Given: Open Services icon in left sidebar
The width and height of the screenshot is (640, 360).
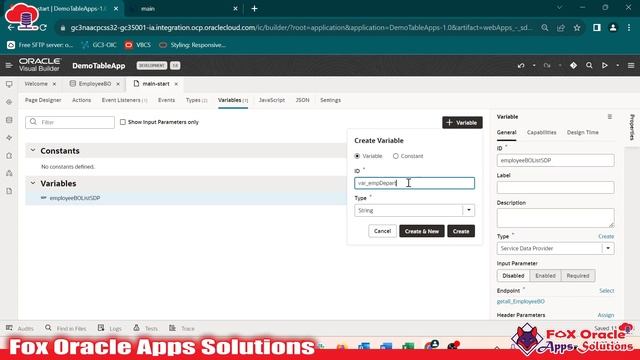Looking at the screenshot, I should pyautogui.click(x=9, y=102).
